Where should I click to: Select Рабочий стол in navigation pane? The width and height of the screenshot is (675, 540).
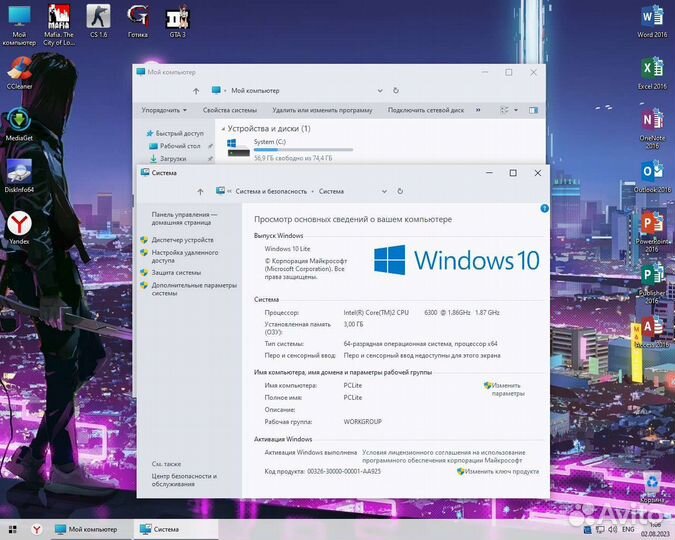tap(180, 146)
